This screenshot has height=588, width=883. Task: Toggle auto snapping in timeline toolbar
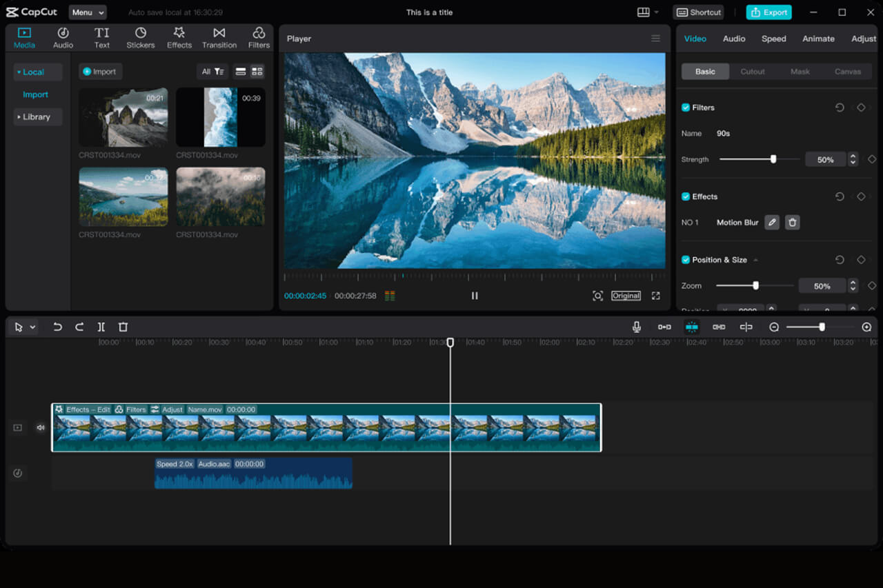691,327
